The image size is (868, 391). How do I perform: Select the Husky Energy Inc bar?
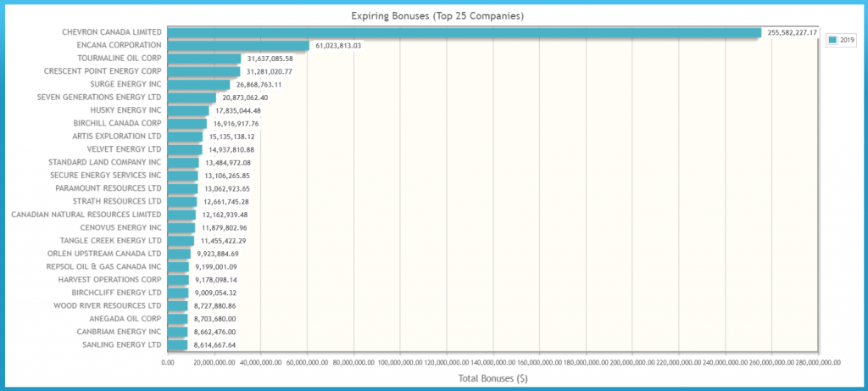click(x=188, y=111)
